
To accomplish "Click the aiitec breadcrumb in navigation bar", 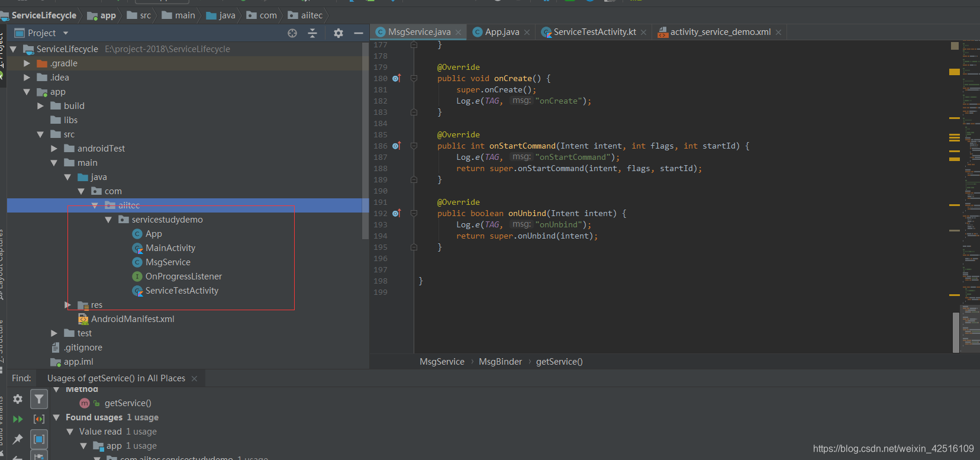I will [x=305, y=15].
